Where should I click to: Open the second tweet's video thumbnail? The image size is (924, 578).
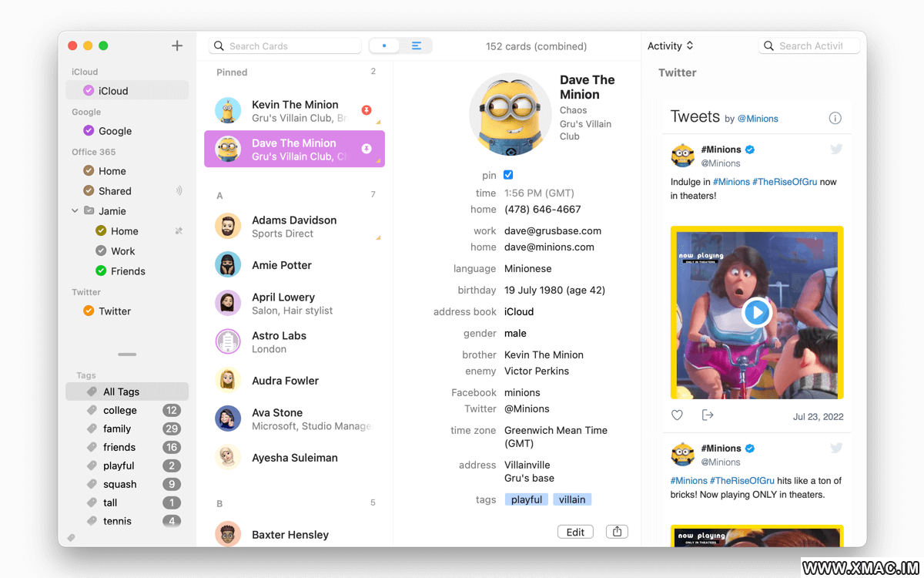tap(757, 536)
